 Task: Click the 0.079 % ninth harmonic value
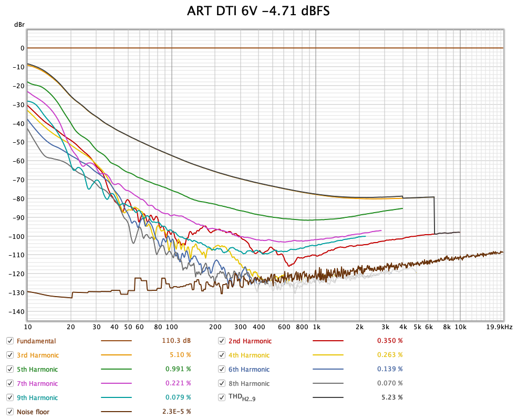[178, 397]
